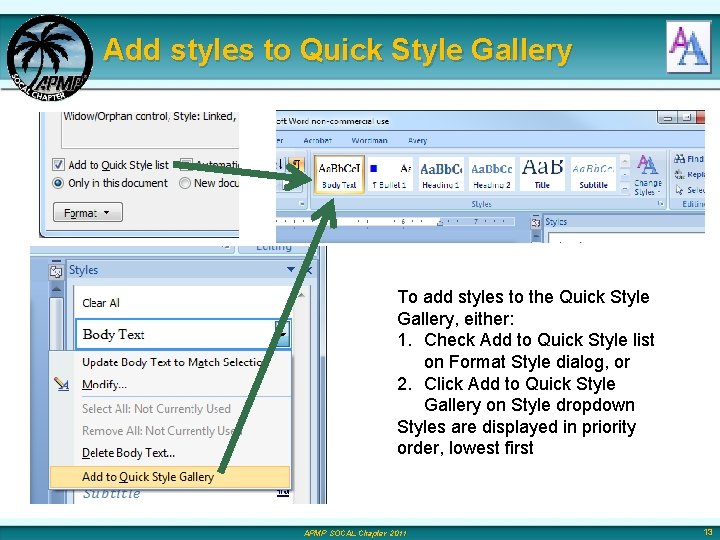Screen dimensions: 720x540
Task: Click the Styles list scrollbar up arrow
Action: (302, 295)
